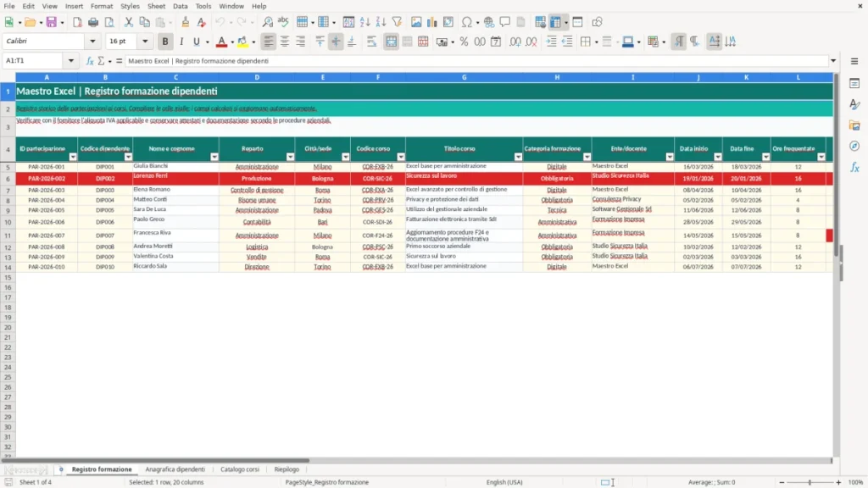The width and height of the screenshot is (868, 488).
Task: Toggle Bold formatting
Action: (x=165, y=42)
